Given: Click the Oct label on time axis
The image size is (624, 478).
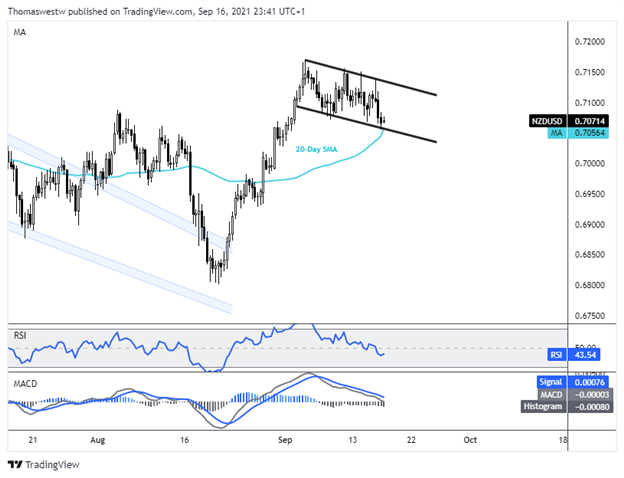Looking at the screenshot, I should click(467, 439).
